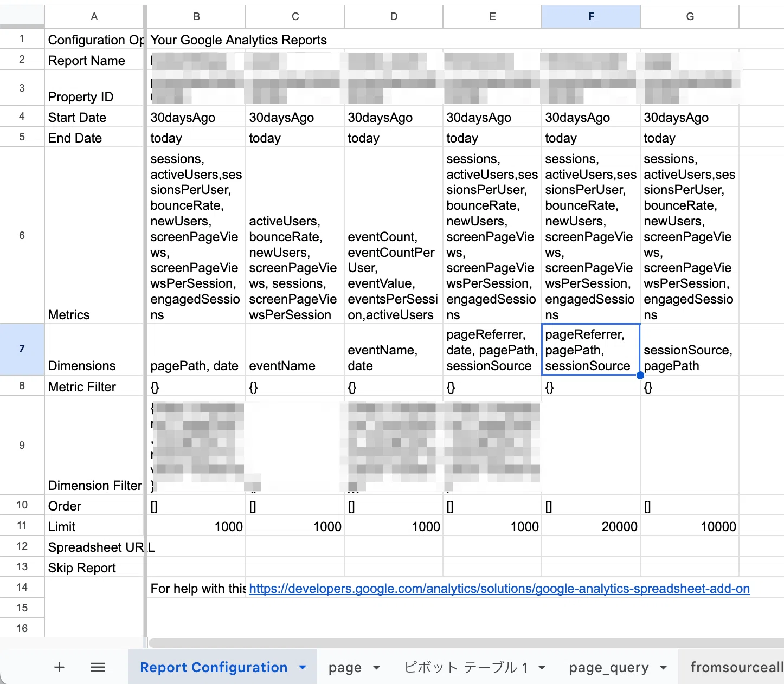
Task: Select column G header
Action: tap(690, 17)
